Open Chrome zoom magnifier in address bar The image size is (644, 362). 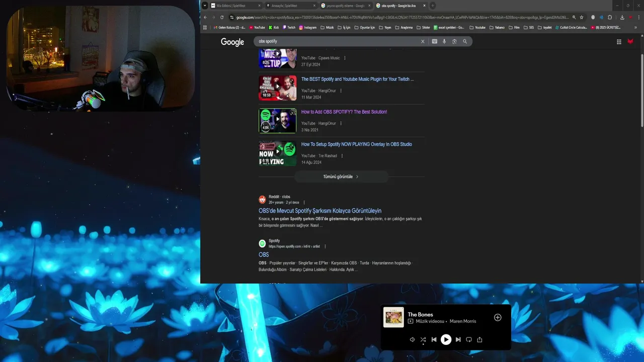click(x=574, y=17)
